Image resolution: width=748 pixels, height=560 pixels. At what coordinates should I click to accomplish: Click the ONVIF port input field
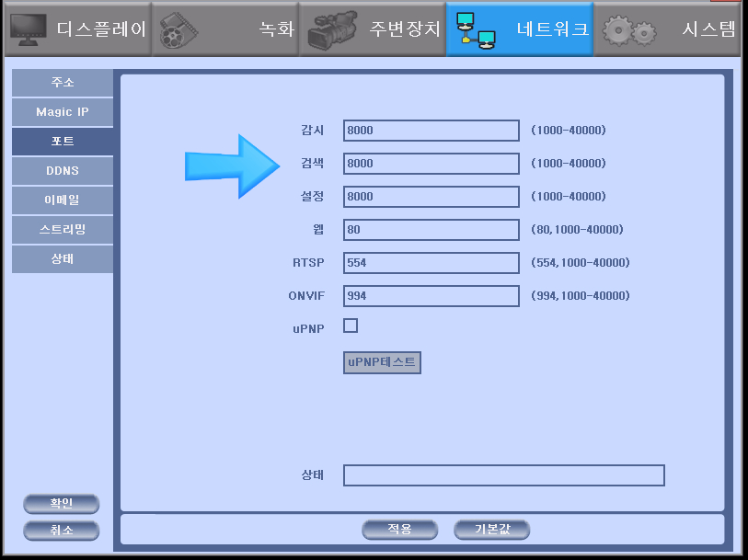[x=432, y=296]
